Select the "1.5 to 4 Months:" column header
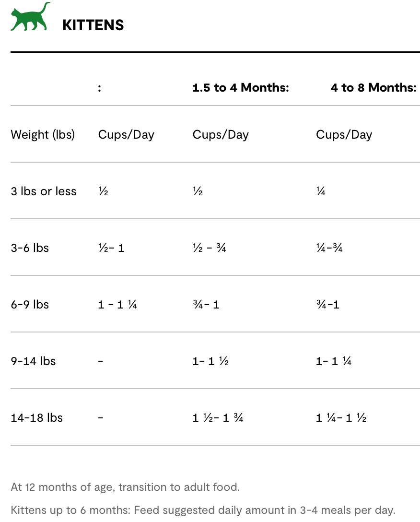The image size is (420, 522). 240,88
